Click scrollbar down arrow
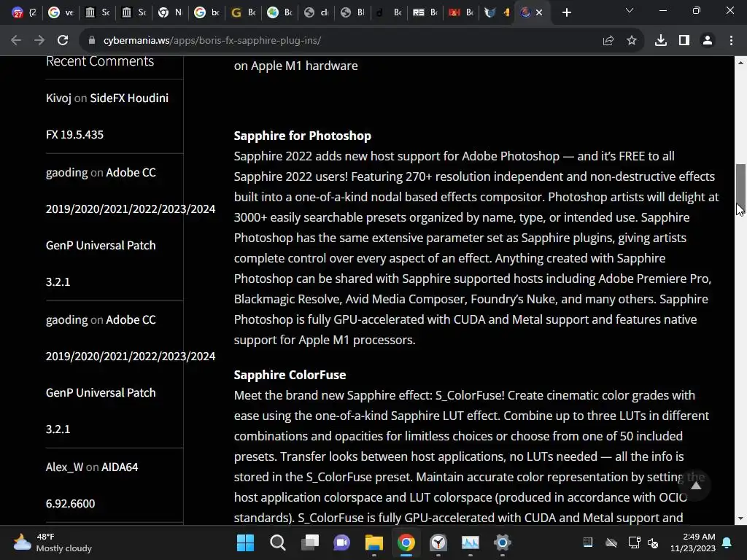747x560 pixels. 740,518
